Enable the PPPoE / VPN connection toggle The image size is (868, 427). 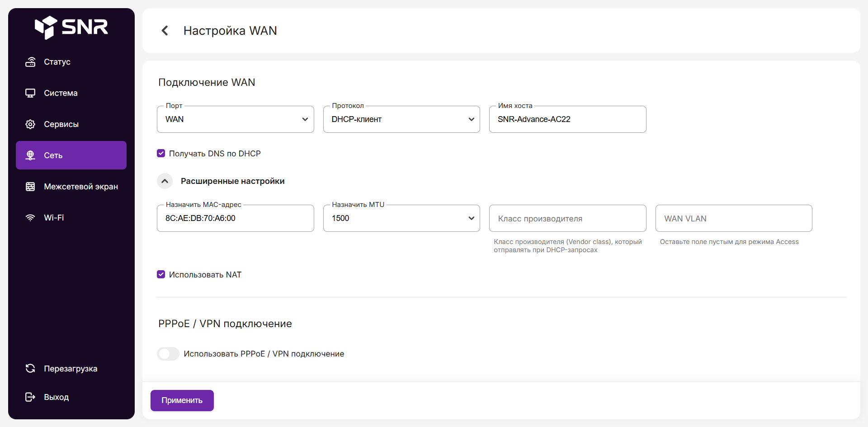click(x=168, y=354)
